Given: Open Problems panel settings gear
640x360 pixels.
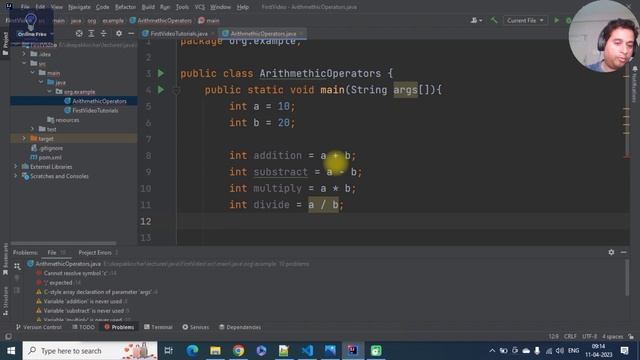Looking at the screenshot, I should [611, 252].
